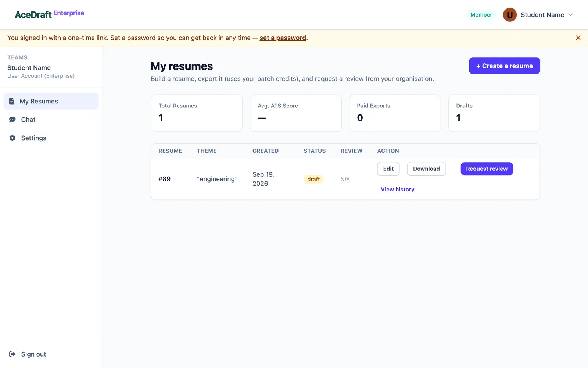The height and width of the screenshot is (368, 588).
Task: Click the STATUS column header
Action: (315, 151)
